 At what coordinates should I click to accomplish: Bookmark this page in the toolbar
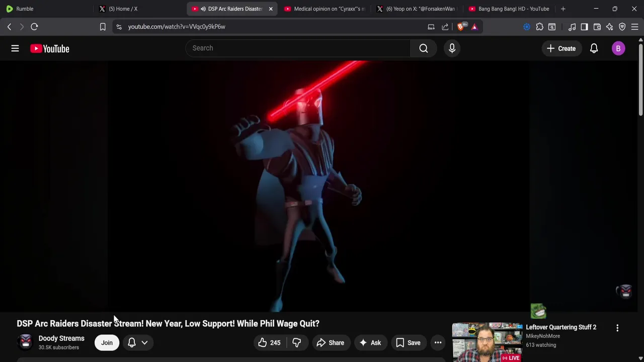(x=103, y=27)
